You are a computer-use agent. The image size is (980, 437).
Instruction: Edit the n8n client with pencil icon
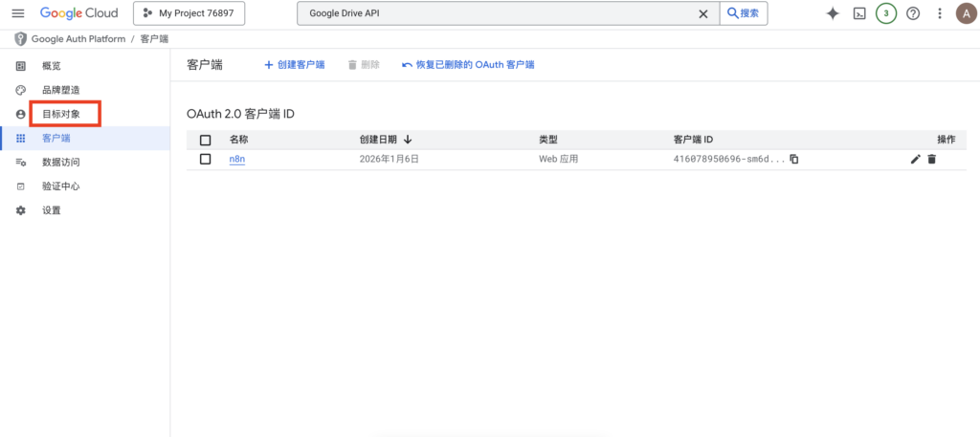click(x=915, y=160)
